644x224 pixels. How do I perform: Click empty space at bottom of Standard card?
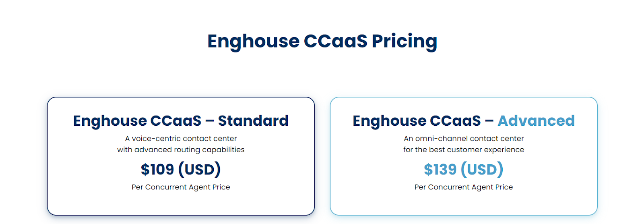181,204
